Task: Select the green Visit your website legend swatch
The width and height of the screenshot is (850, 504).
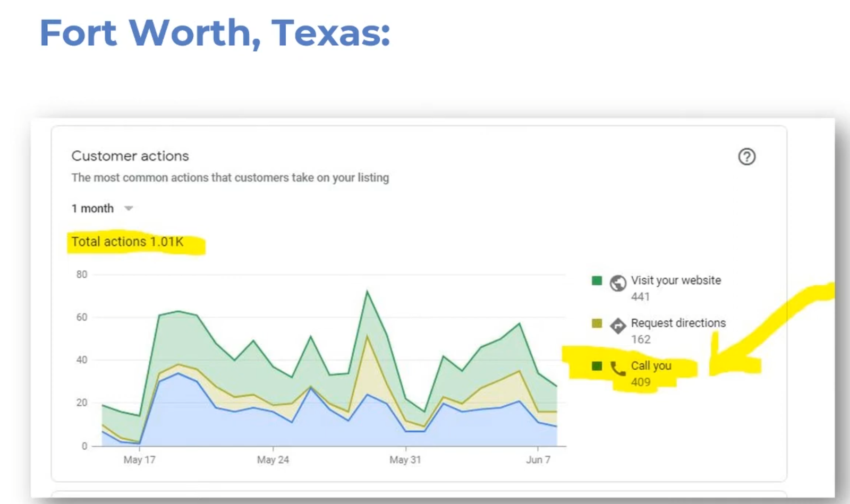Action: click(597, 280)
